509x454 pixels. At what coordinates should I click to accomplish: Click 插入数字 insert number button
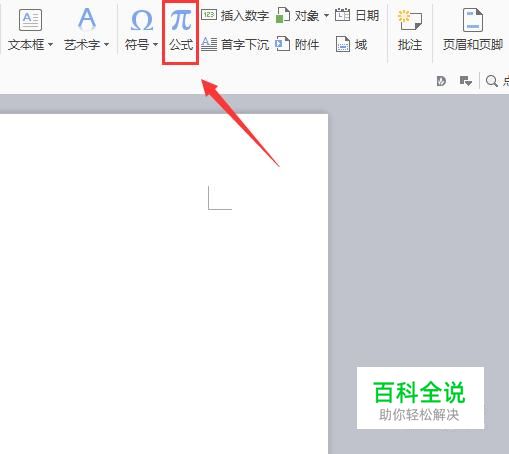click(x=235, y=15)
